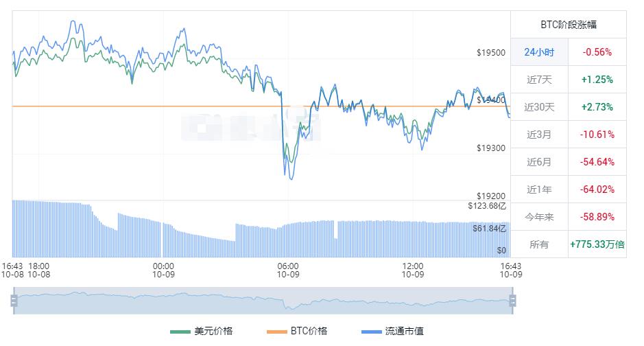644x346 pixels.
Task: Toggle the 美元价格 legend series
Action: (x=213, y=331)
